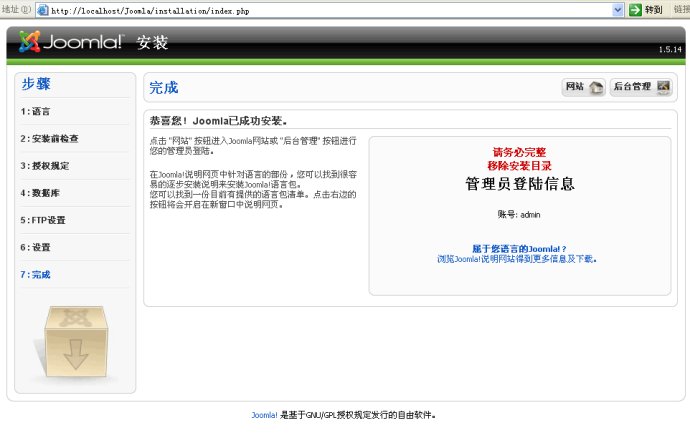The width and height of the screenshot is (690, 443).
Task: Click the house icon on 网站 button
Action: coord(596,87)
